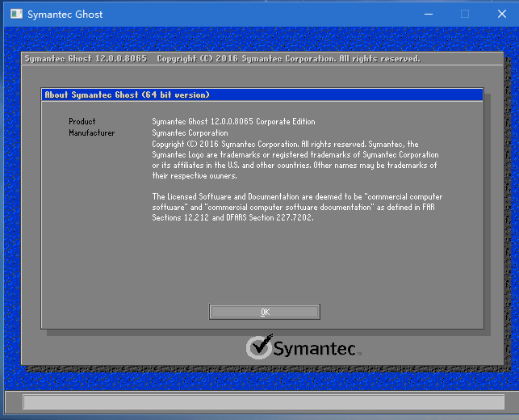This screenshot has width=519, height=420.
Task: Click the 'Copyright (C) 2016 Symantec Corporation' dialog line
Action: pos(285,144)
